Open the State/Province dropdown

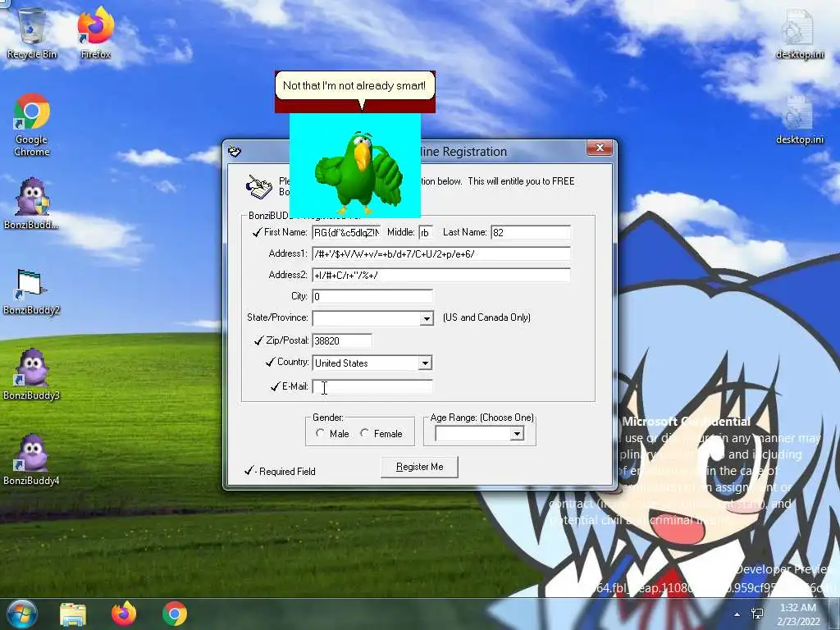tap(427, 318)
